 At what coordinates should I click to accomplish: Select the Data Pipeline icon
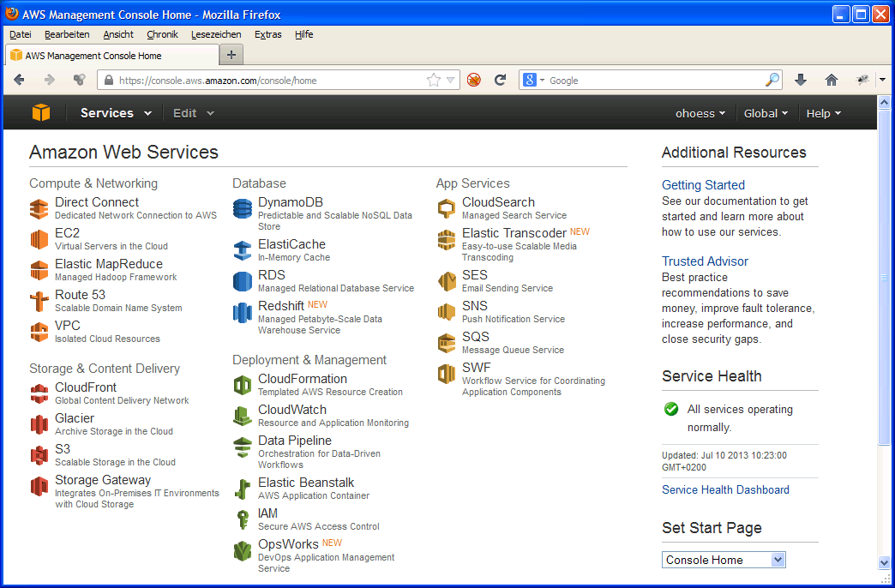tap(243, 447)
